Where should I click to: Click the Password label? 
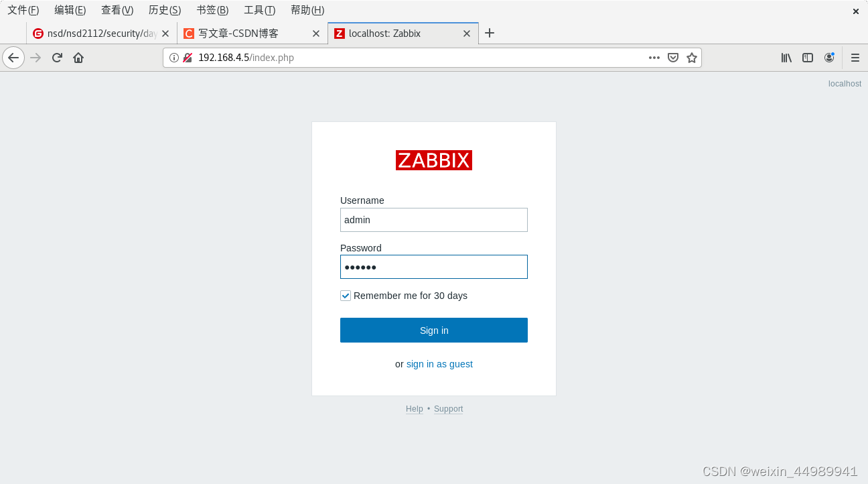(x=361, y=248)
